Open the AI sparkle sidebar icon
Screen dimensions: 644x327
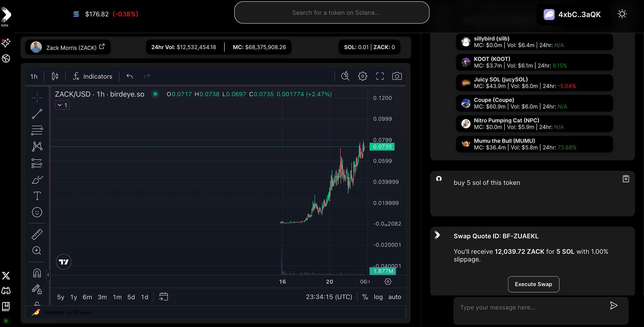coord(6,43)
